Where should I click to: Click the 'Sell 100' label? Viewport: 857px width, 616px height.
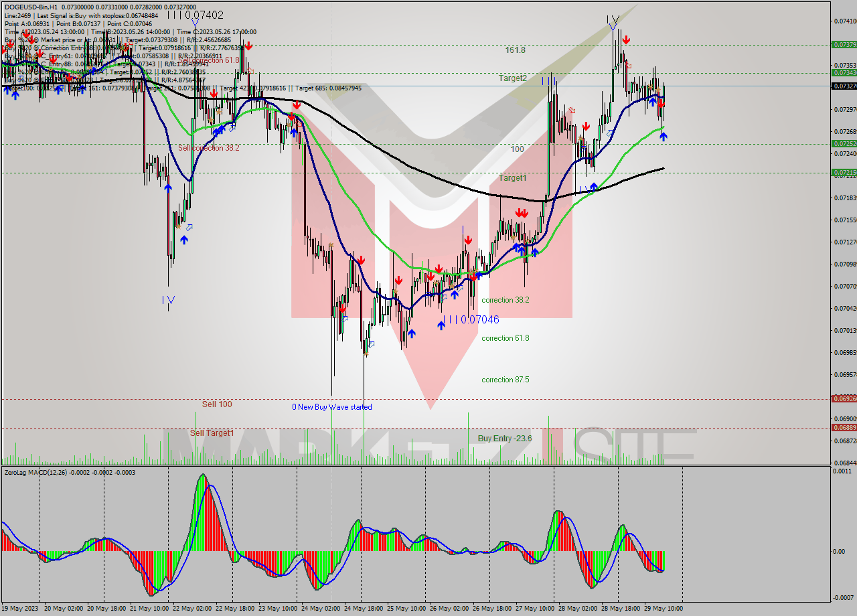click(x=217, y=404)
